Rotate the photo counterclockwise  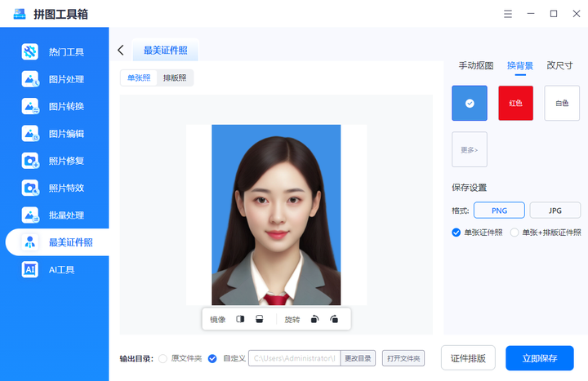(314, 319)
